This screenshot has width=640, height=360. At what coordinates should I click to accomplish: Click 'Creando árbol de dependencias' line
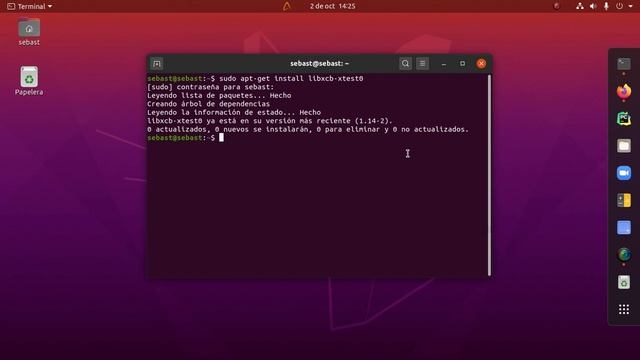point(209,104)
